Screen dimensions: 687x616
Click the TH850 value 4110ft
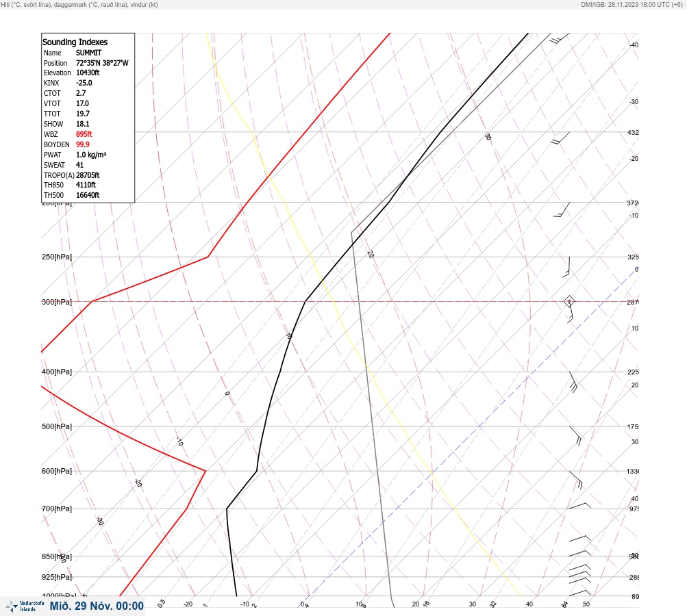point(86,185)
